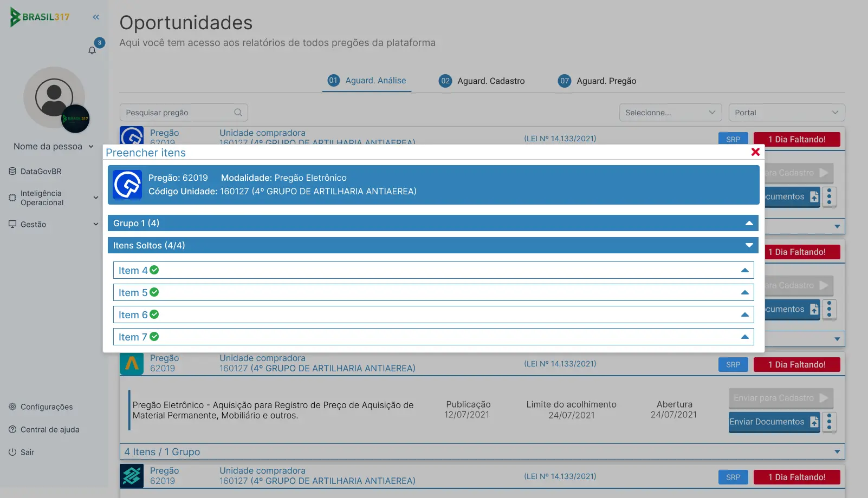This screenshot has height=498, width=868.
Task: Switch to Aguard. Cadastro tab
Action: [482, 81]
